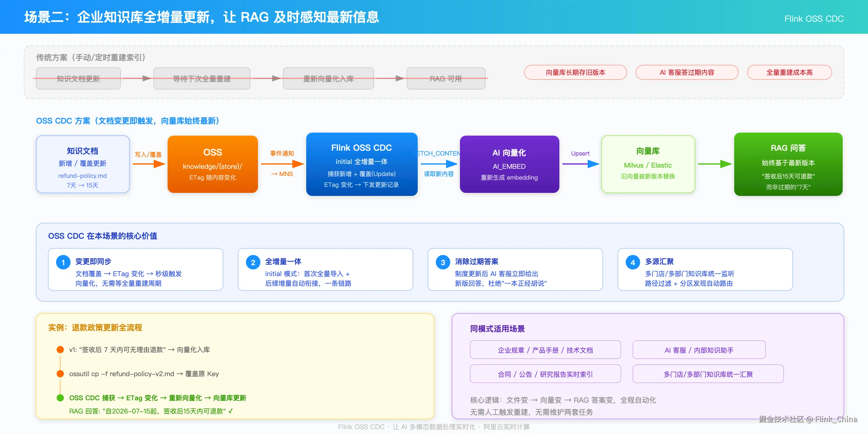Click the RAG 回答 自2026-07-15起 line
This screenshot has height=434, width=868.
coord(151,411)
